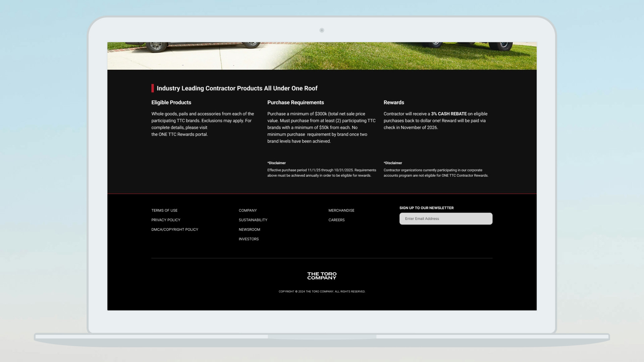Viewport: 644px width, 362px height.
Task: Open the Newsroom link
Action: [249, 230]
